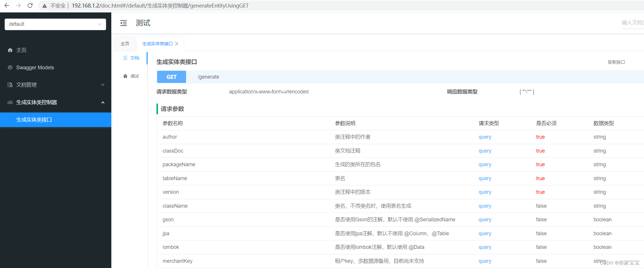644x268 pixels.
Task: Select 生成实体类接口 in the sidebar
Action: click(x=34, y=119)
